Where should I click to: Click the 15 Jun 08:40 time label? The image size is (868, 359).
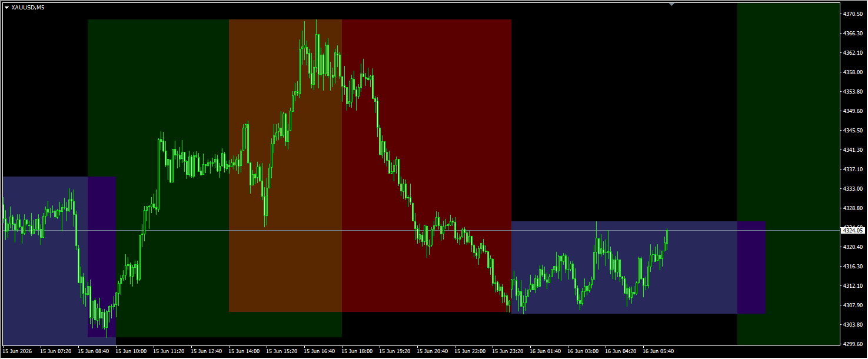click(93, 351)
